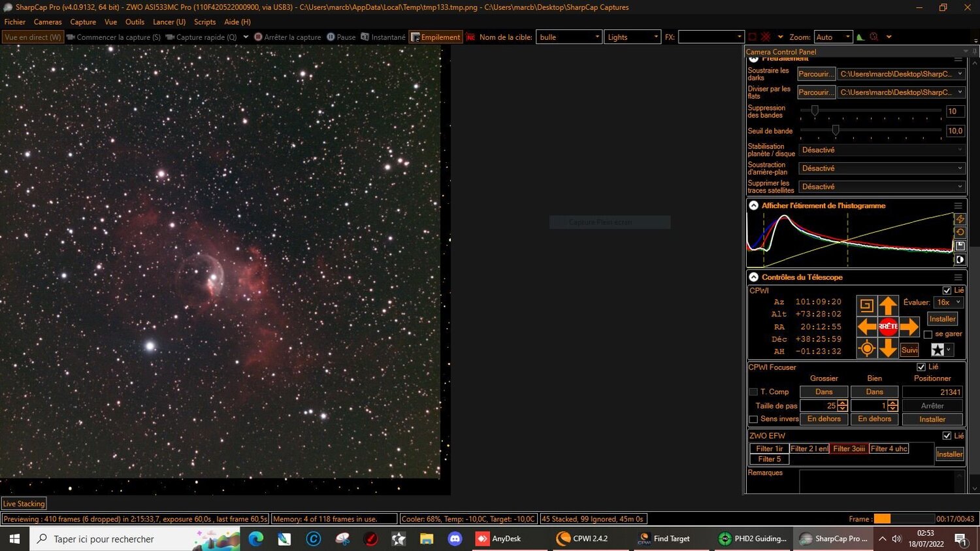Open Discord from the taskbar
This screenshot has width=980, height=551.
(455, 539)
